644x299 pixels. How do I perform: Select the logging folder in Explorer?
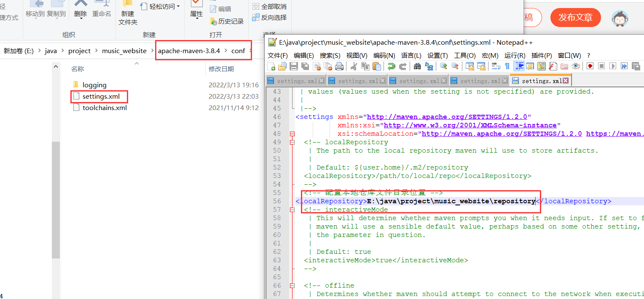(94, 85)
